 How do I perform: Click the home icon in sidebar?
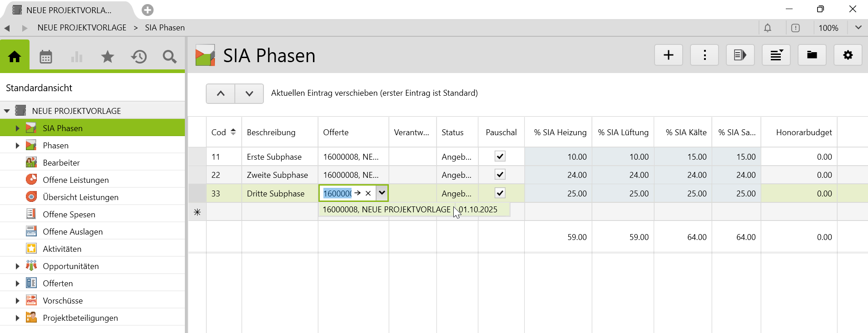(15, 57)
